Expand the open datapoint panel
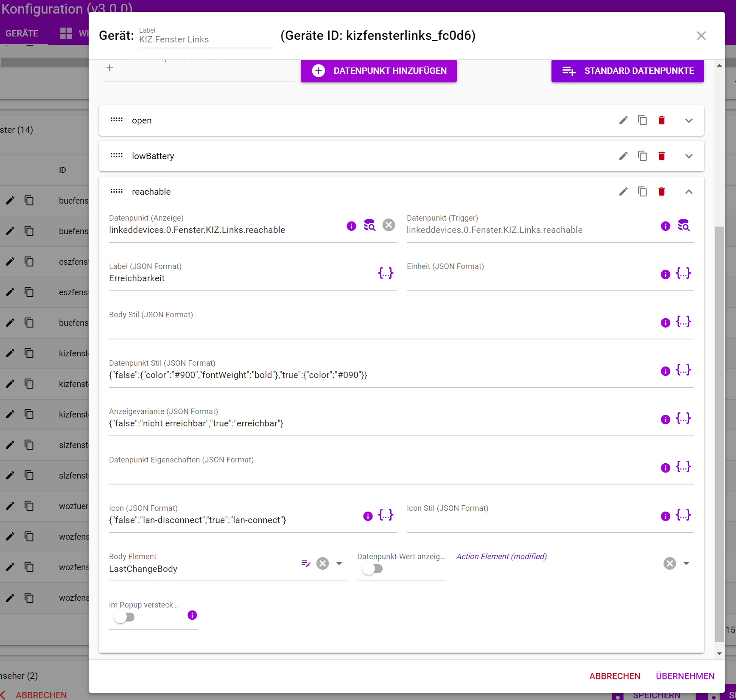Screen dimensions: 736x700 tap(689, 120)
